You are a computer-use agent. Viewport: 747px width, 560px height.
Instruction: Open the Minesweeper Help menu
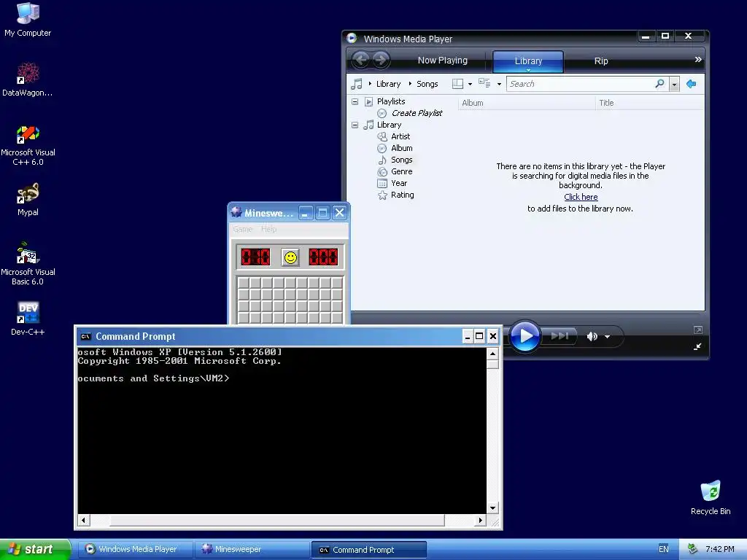coord(268,229)
